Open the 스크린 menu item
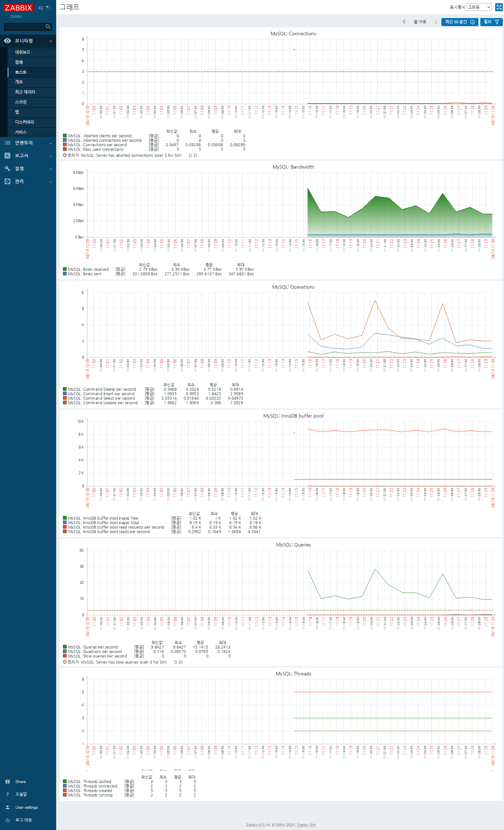The image size is (504, 830). pyautogui.click(x=32, y=102)
